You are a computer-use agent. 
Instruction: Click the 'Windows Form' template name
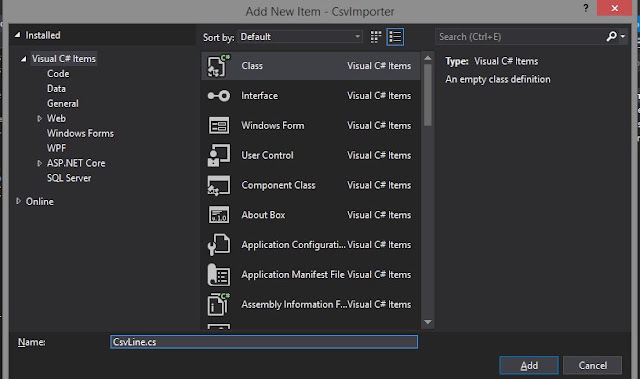(x=273, y=126)
